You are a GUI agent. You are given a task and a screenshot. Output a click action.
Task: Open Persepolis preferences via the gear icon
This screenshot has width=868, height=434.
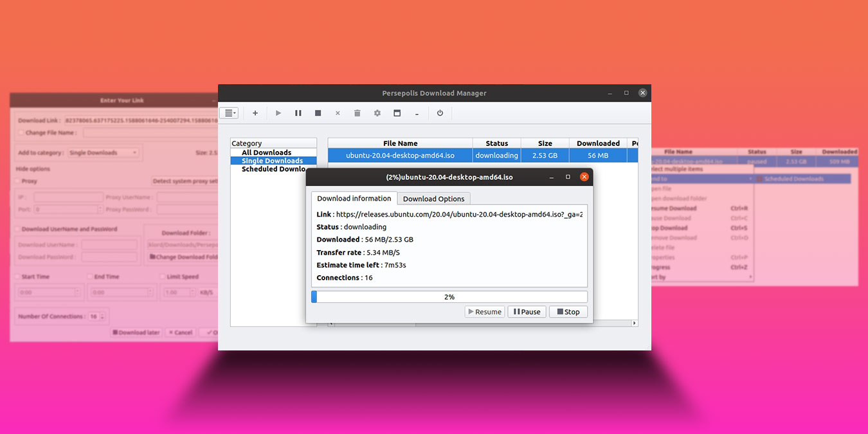pos(377,113)
